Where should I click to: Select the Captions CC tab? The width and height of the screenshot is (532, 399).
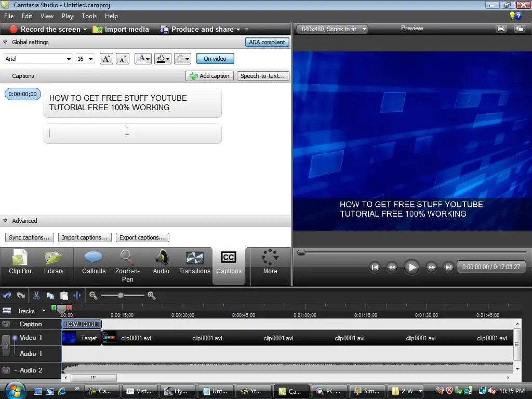pyautogui.click(x=229, y=266)
